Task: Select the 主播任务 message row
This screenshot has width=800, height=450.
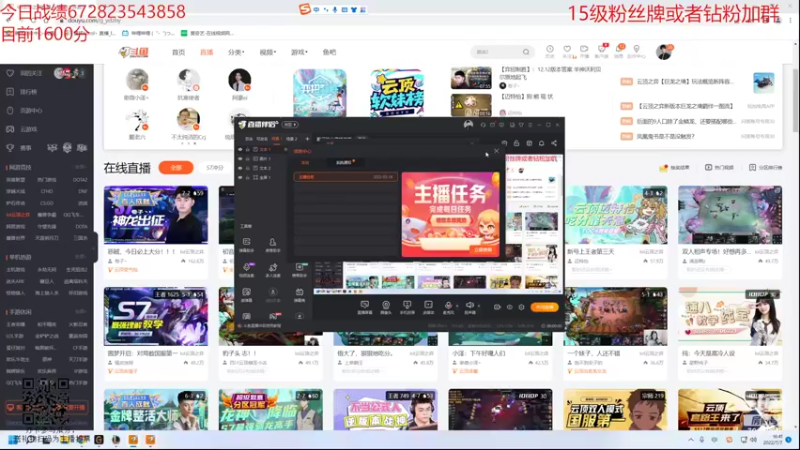Action: click(345, 177)
